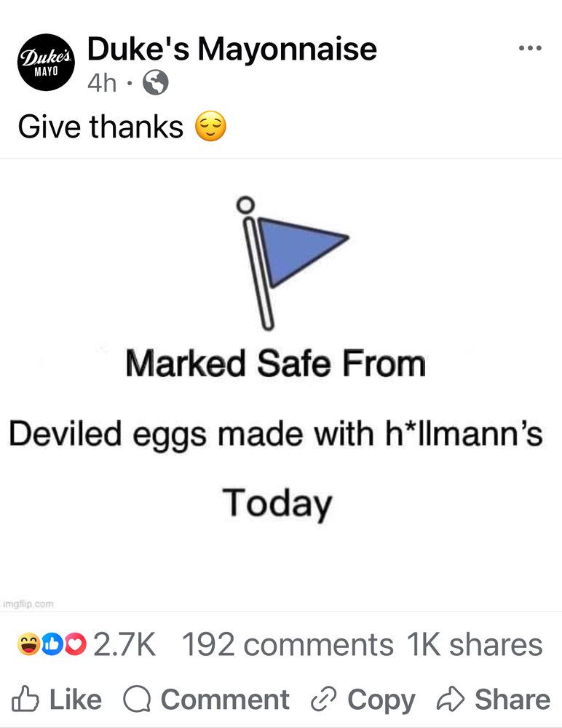Click the Haha reaction emoji

[30, 644]
